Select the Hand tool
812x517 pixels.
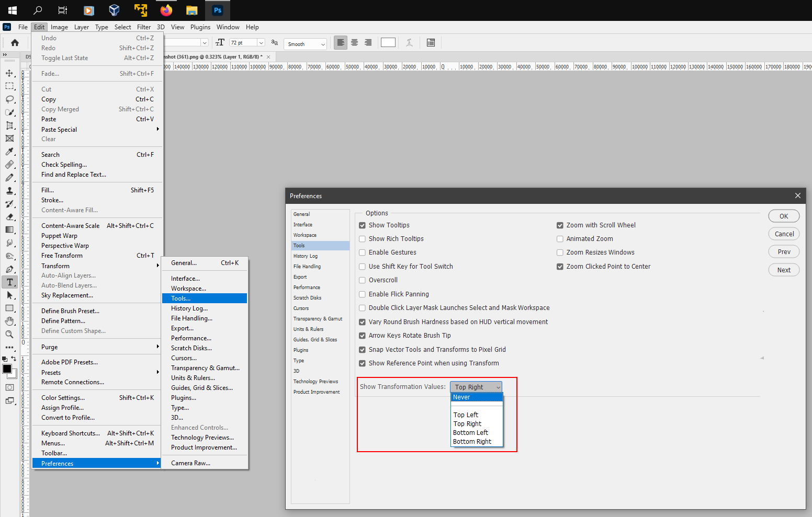coord(10,321)
